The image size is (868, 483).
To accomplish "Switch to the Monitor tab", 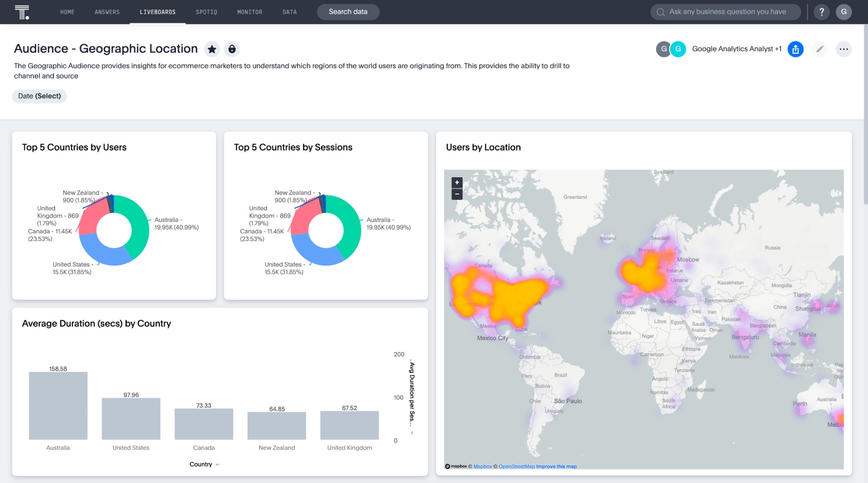I will click(x=250, y=12).
